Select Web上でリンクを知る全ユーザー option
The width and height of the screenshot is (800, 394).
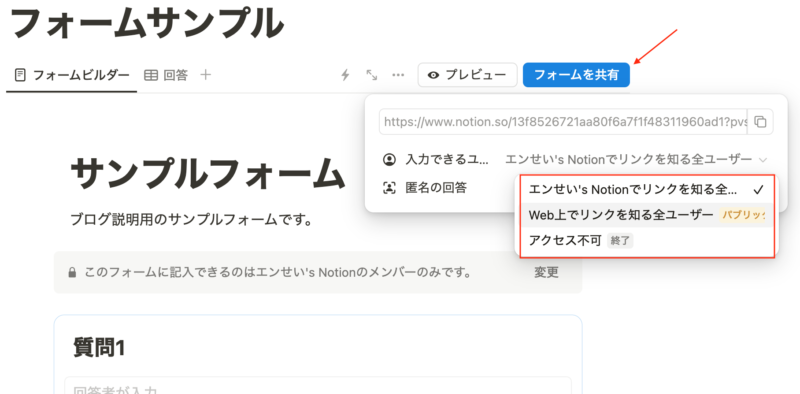coord(647,215)
